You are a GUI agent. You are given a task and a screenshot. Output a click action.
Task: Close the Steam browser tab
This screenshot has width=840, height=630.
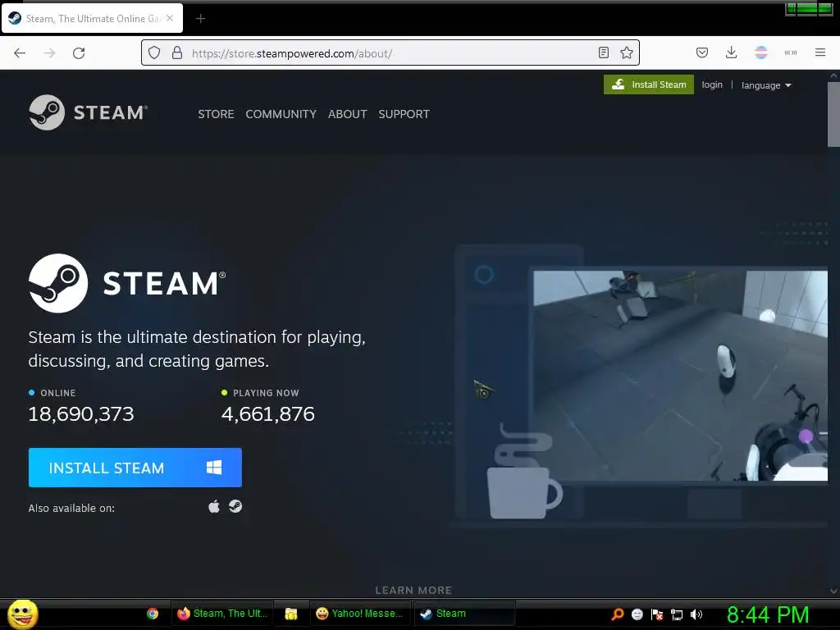[x=170, y=18]
